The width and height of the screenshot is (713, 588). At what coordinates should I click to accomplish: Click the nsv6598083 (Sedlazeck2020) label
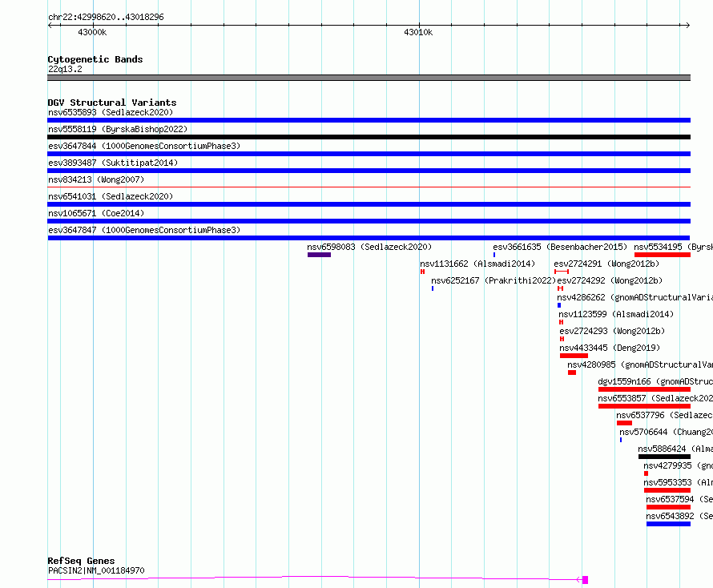click(x=369, y=247)
